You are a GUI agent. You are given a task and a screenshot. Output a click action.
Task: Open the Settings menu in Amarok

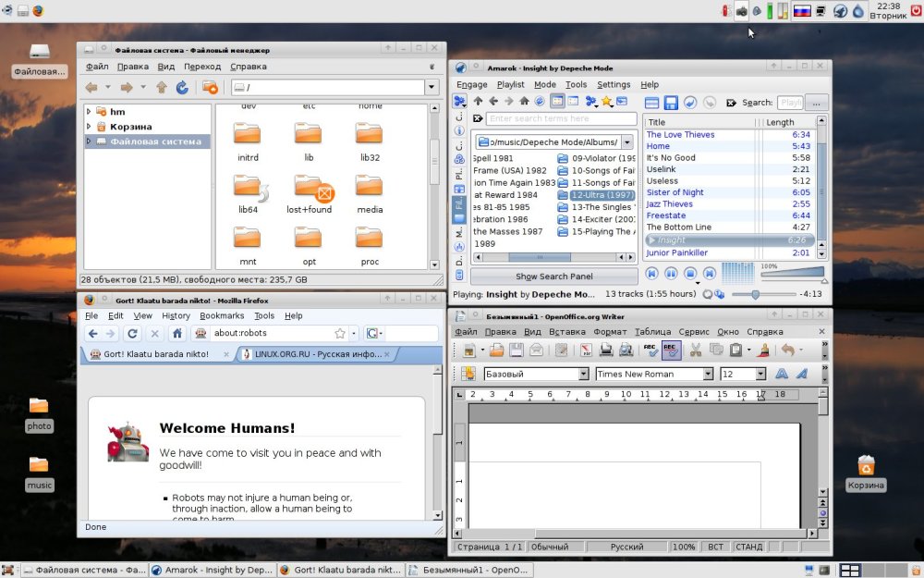click(x=614, y=84)
